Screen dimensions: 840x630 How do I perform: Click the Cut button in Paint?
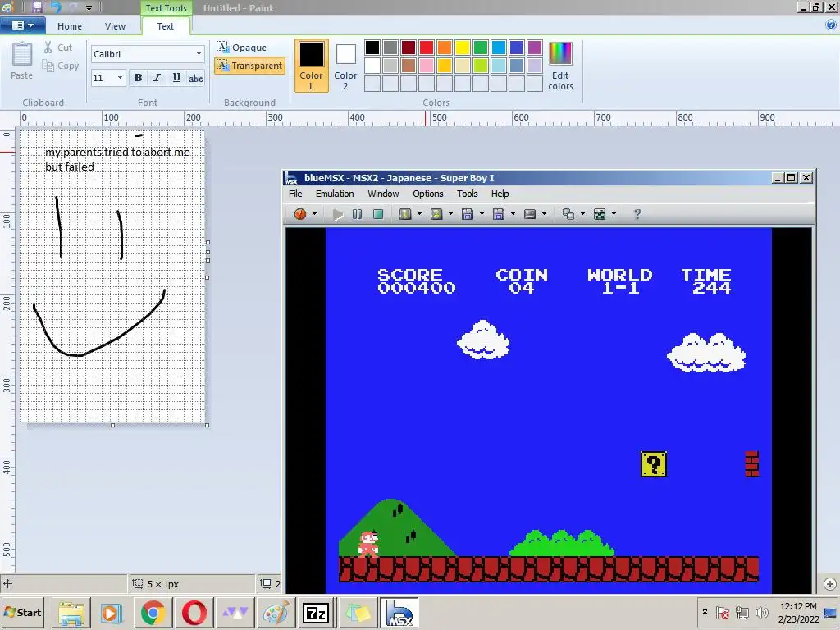tap(58, 48)
